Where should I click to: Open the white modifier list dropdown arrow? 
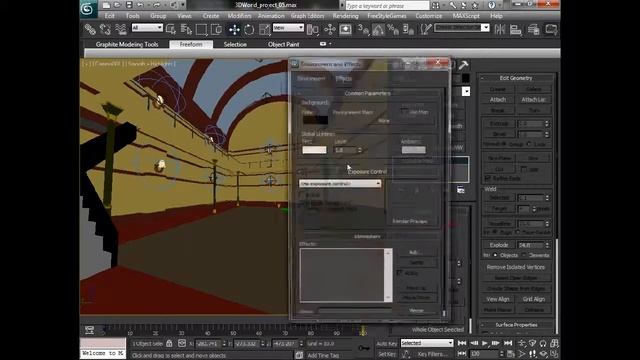pyautogui.click(x=466, y=91)
